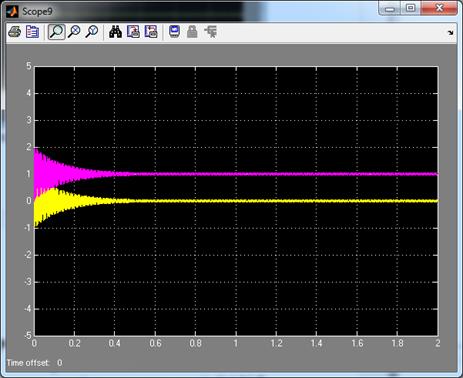Toggle the Zoom magnifier tool
The image size is (463, 378).
tap(56, 32)
